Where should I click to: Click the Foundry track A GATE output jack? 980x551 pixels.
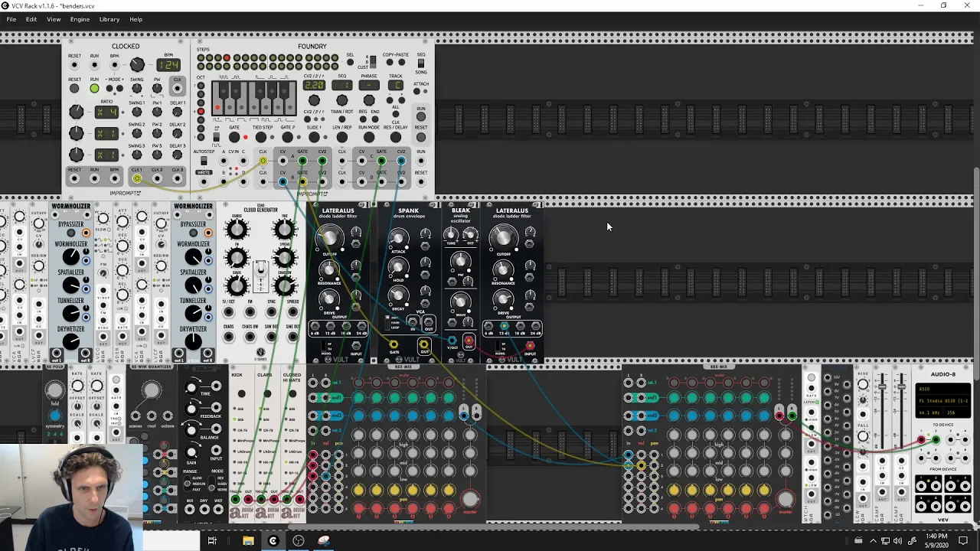tap(302, 160)
